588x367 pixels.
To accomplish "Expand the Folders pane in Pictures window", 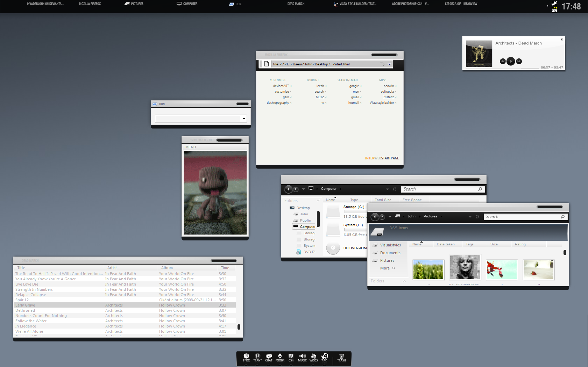I will point(404,281).
